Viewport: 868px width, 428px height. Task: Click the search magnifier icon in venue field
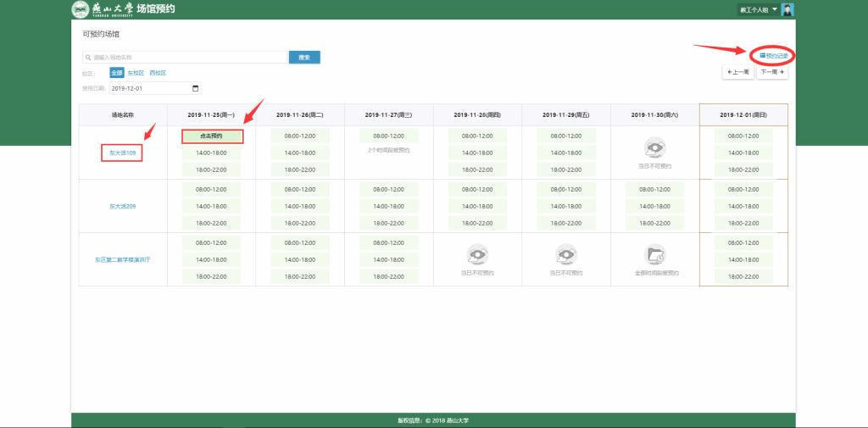pos(88,58)
